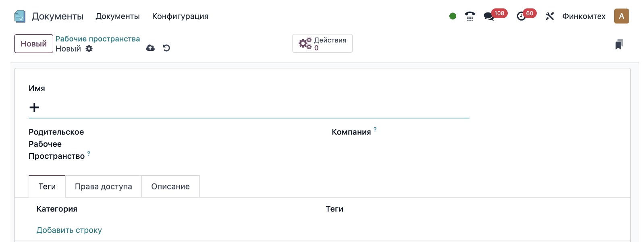
Task: Open the gear menu next to Новый
Action: coord(89,49)
